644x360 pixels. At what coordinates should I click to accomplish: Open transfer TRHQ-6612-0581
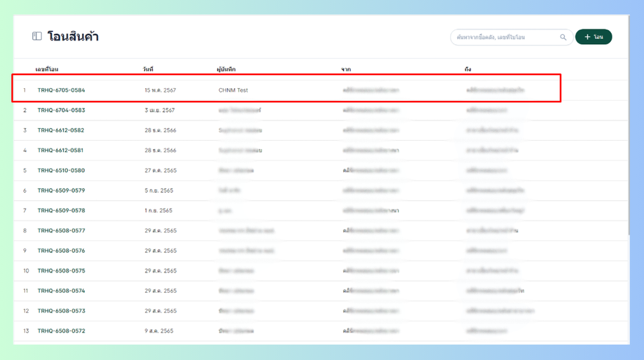coord(60,151)
